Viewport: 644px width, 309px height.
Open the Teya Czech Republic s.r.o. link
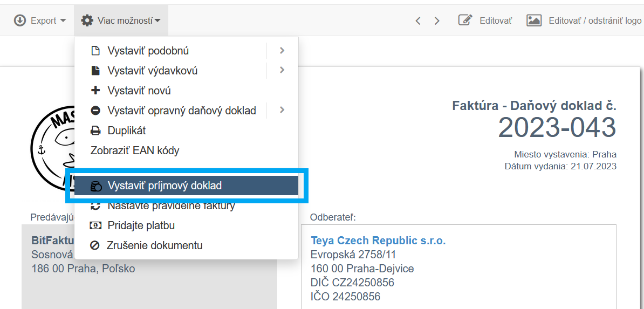pyautogui.click(x=378, y=241)
